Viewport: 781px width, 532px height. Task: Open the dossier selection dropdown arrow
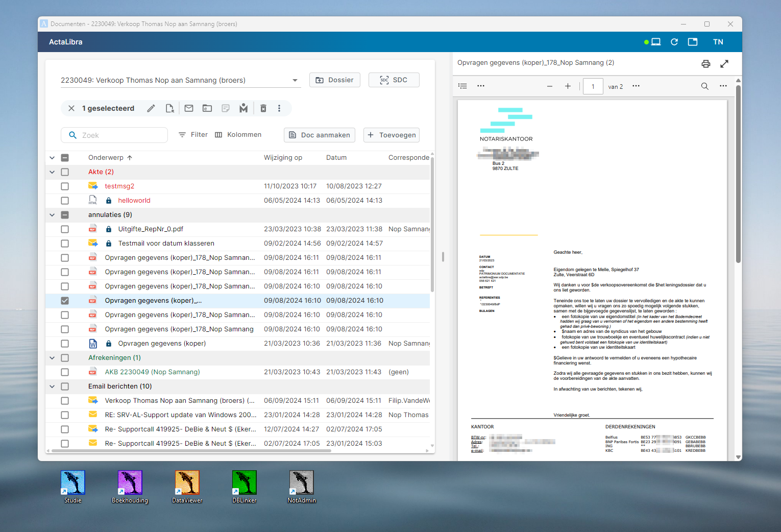click(x=295, y=81)
